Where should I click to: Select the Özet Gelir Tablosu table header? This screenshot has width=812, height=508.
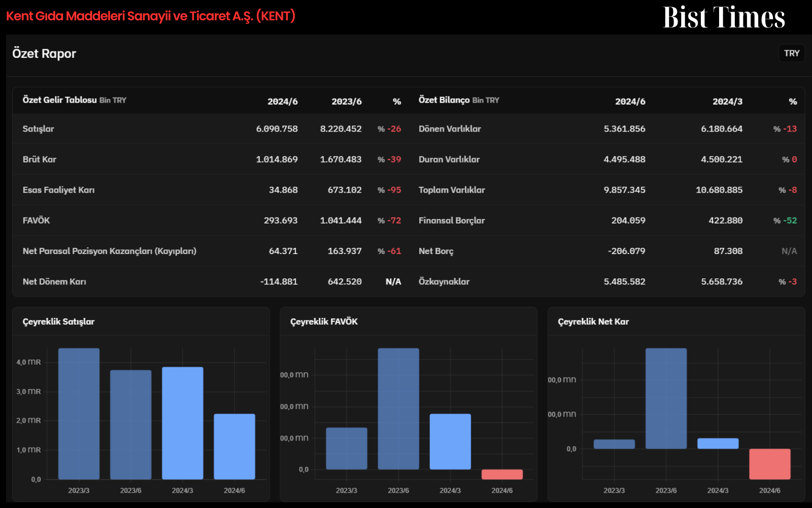tap(75, 100)
